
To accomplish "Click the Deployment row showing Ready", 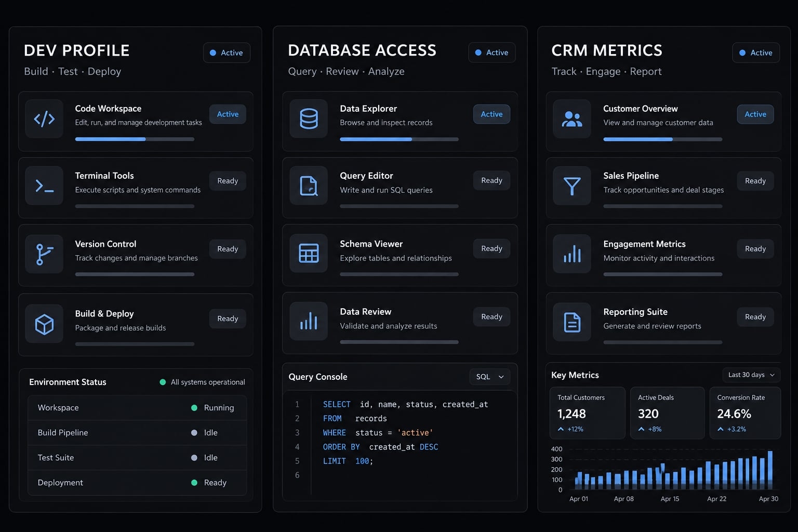I will point(137,483).
